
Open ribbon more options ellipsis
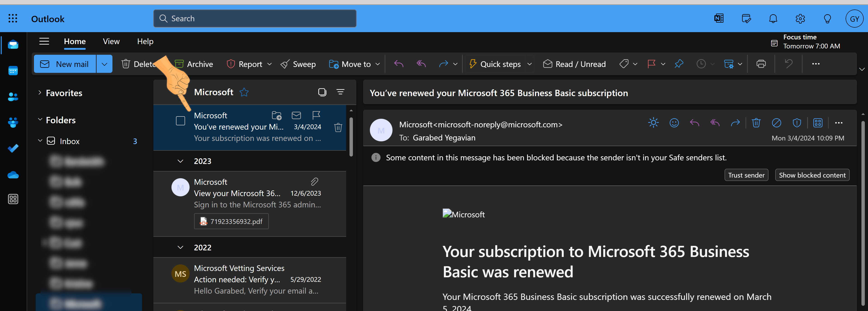pos(816,64)
